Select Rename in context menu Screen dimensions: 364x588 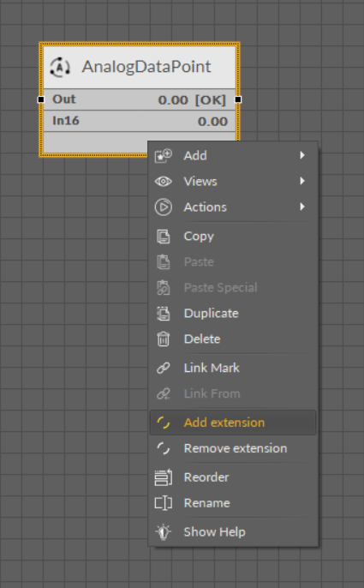(x=233, y=503)
